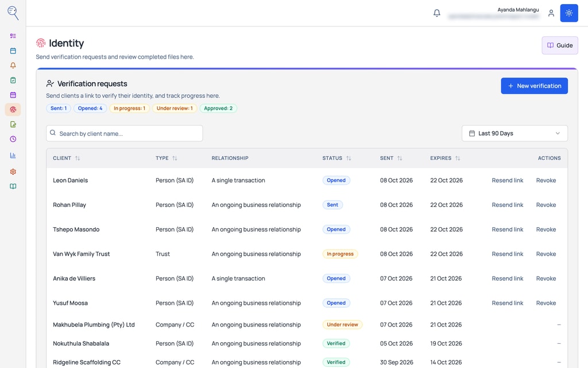Filter by the Opened: 4 chip
This screenshot has width=588, height=368.
pyautogui.click(x=90, y=108)
